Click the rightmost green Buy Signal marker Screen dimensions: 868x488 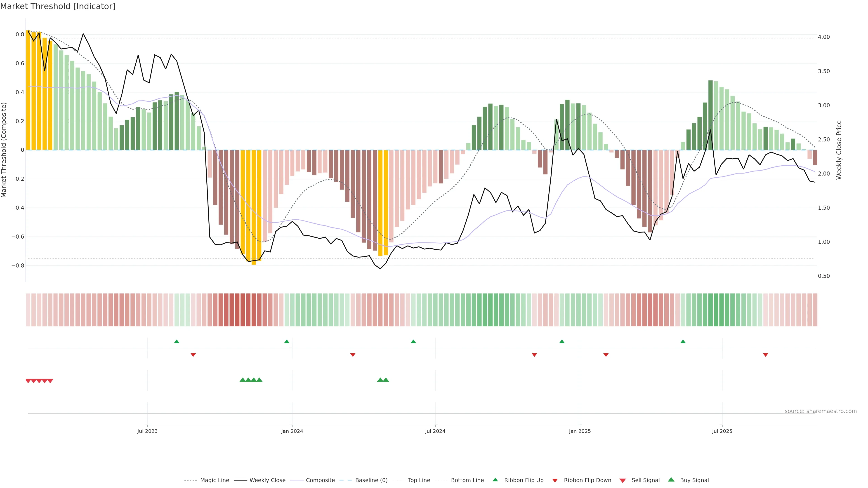386,380
